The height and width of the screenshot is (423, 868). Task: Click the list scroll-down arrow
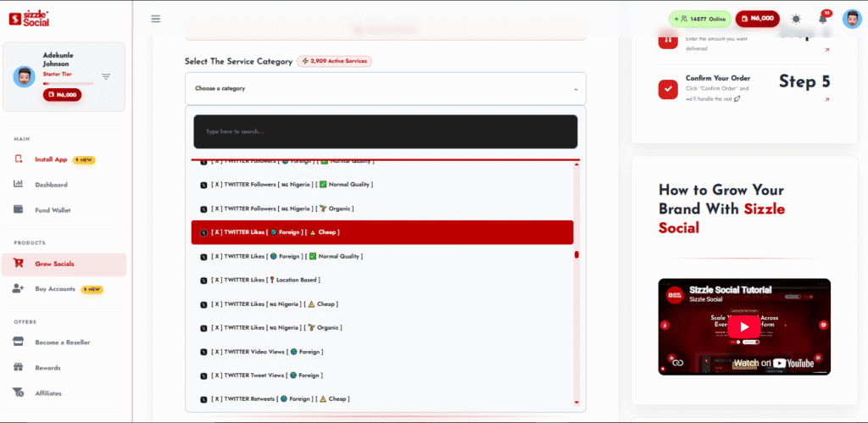tap(576, 403)
